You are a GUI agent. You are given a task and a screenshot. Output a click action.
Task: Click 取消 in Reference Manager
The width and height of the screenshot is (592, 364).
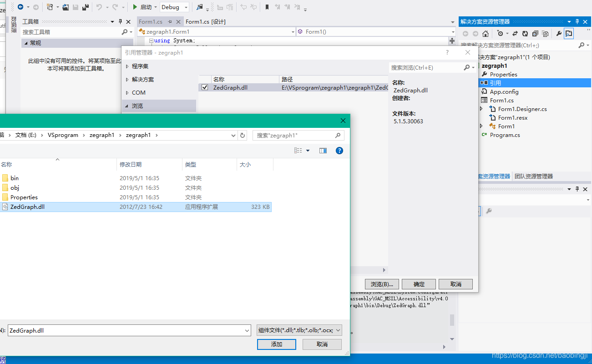tap(455, 284)
